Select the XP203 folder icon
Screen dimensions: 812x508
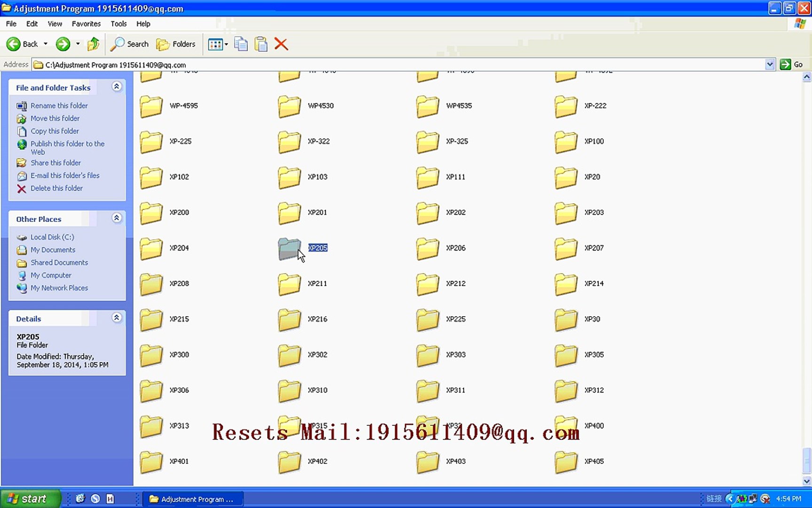(x=566, y=213)
